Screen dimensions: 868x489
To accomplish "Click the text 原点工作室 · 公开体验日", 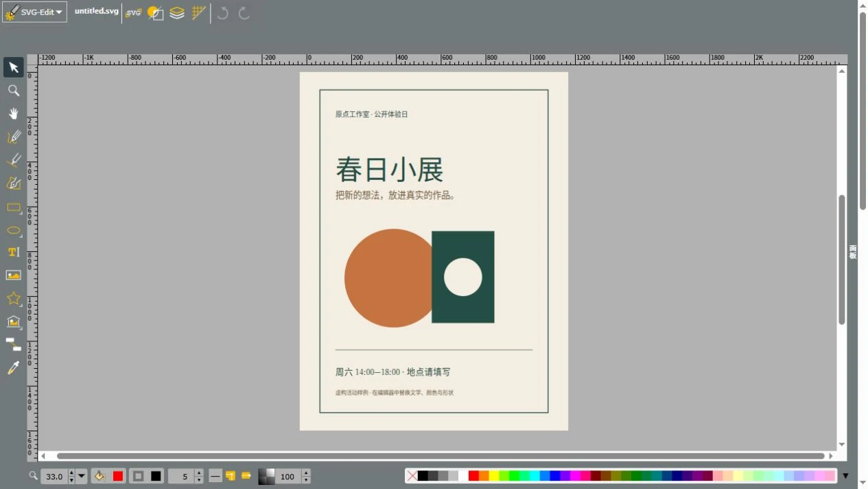I will pos(371,114).
